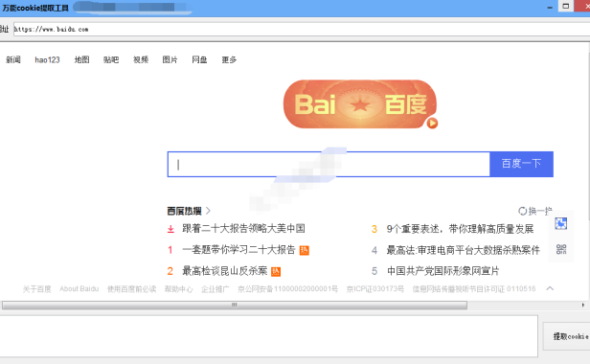The height and width of the screenshot is (364, 590).
Task: Click the back-to-top chevron in footer
Action: [x=550, y=288]
